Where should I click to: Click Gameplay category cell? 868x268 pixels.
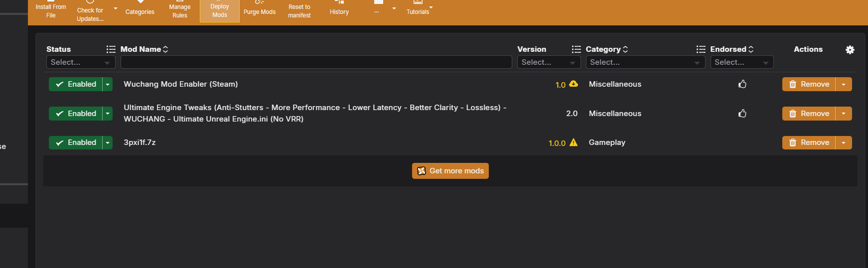[607, 142]
